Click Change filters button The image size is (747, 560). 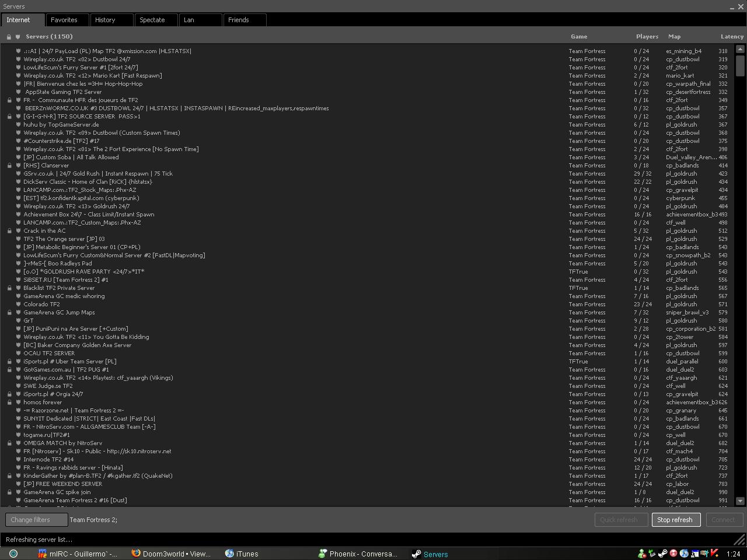[x=36, y=520]
